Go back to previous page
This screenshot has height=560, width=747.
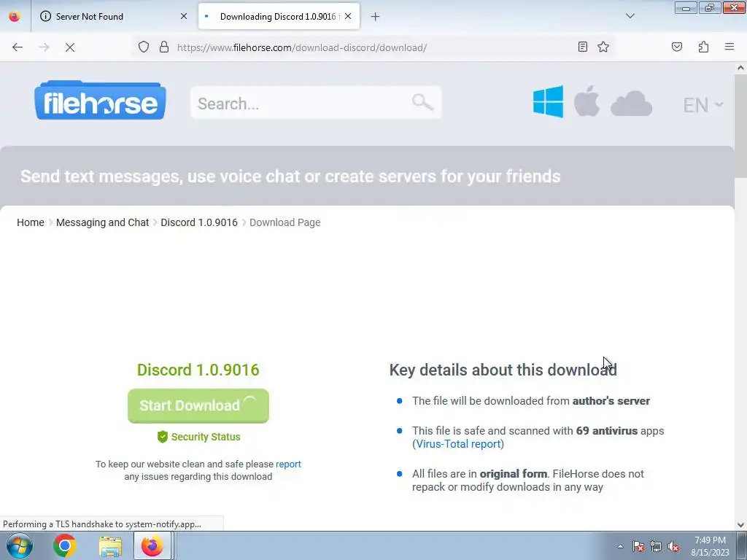point(18,47)
